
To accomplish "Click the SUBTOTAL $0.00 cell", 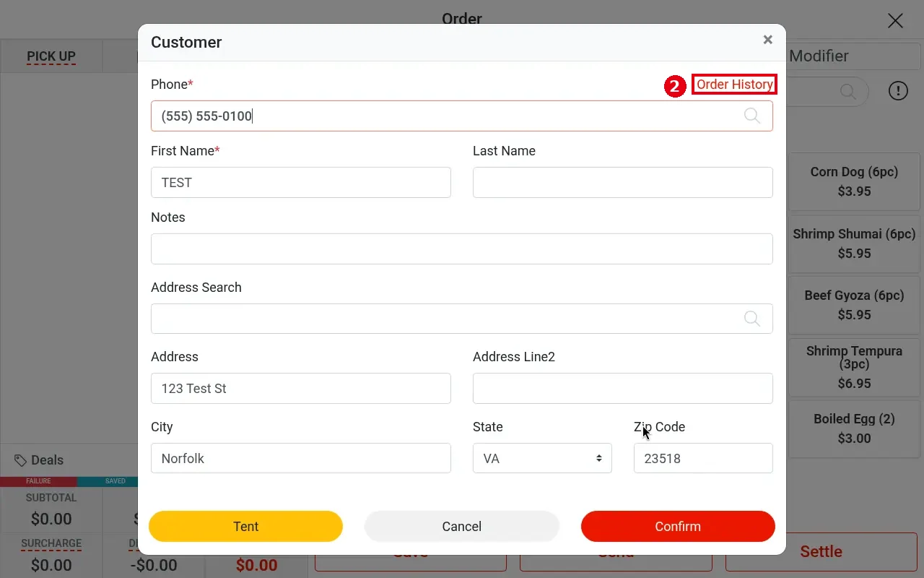I will [x=51, y=509].
